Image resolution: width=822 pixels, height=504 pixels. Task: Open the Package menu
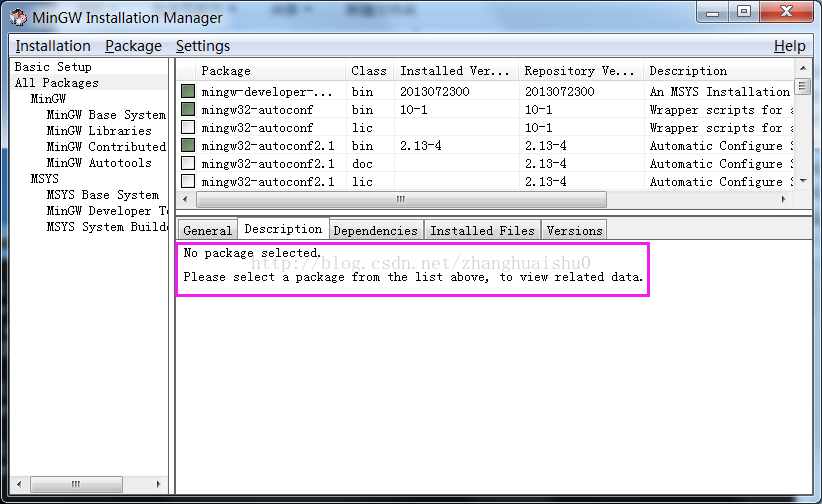click(133, 46)
